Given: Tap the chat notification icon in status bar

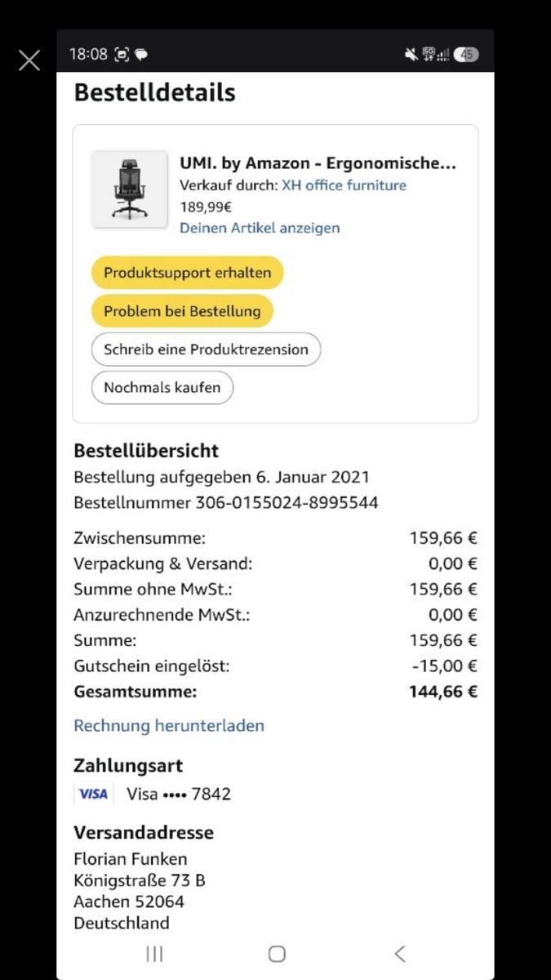Looking at the screenshot, I should tap(141, 55).
